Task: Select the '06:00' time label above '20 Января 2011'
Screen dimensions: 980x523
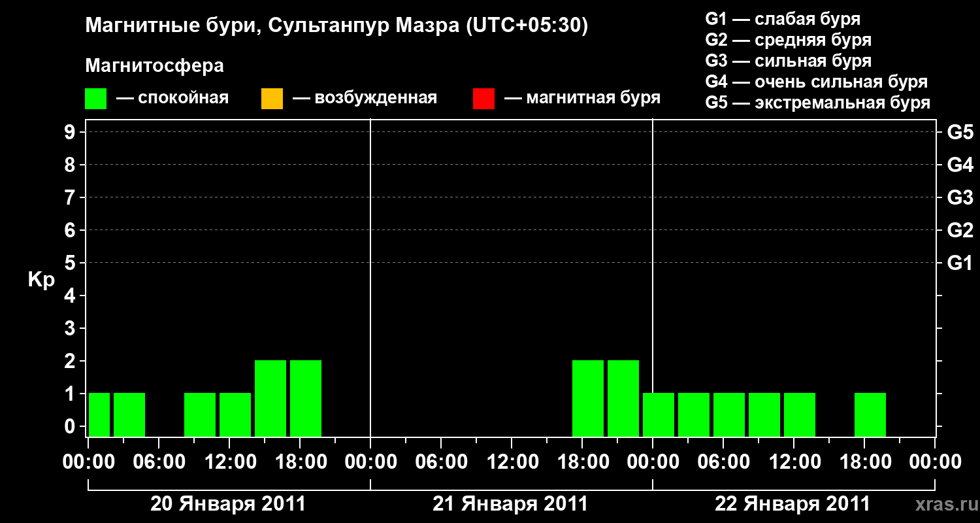Action: [159, 462]
